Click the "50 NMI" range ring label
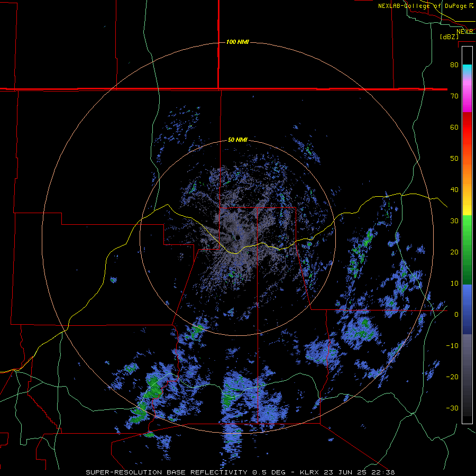This screenshot has width=476, height=476. point(237,140)
